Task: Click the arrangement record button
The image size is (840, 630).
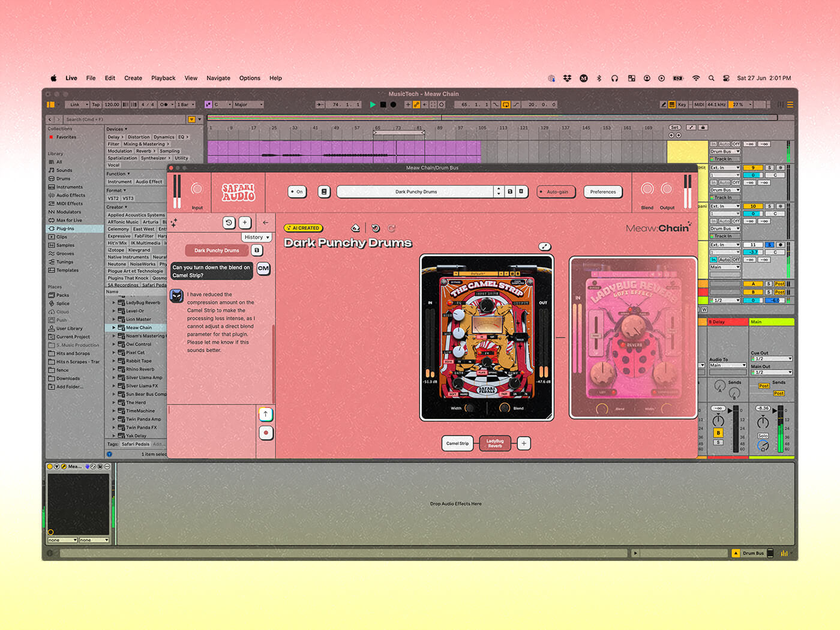Action: [394, 104]
